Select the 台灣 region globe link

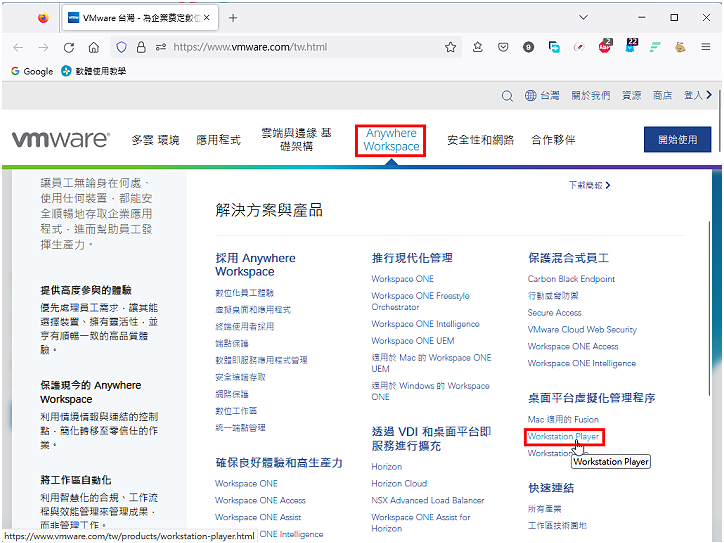click(542, 96)
